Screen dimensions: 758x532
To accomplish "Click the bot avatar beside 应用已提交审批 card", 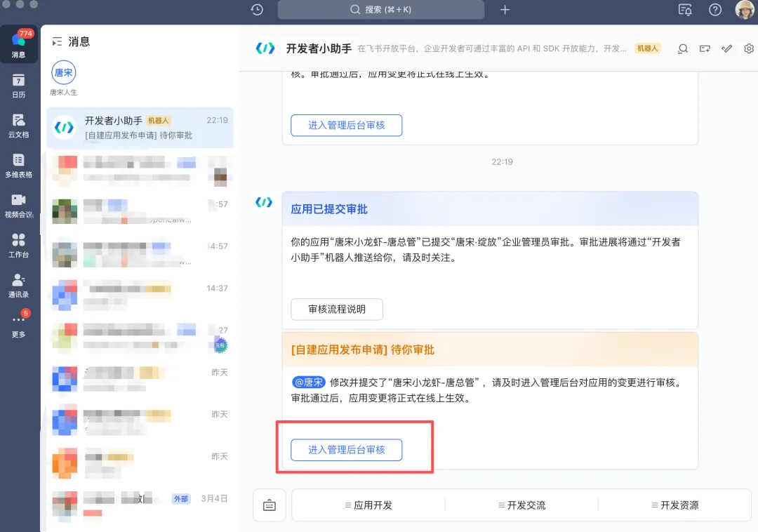I will tap(264, 202).
